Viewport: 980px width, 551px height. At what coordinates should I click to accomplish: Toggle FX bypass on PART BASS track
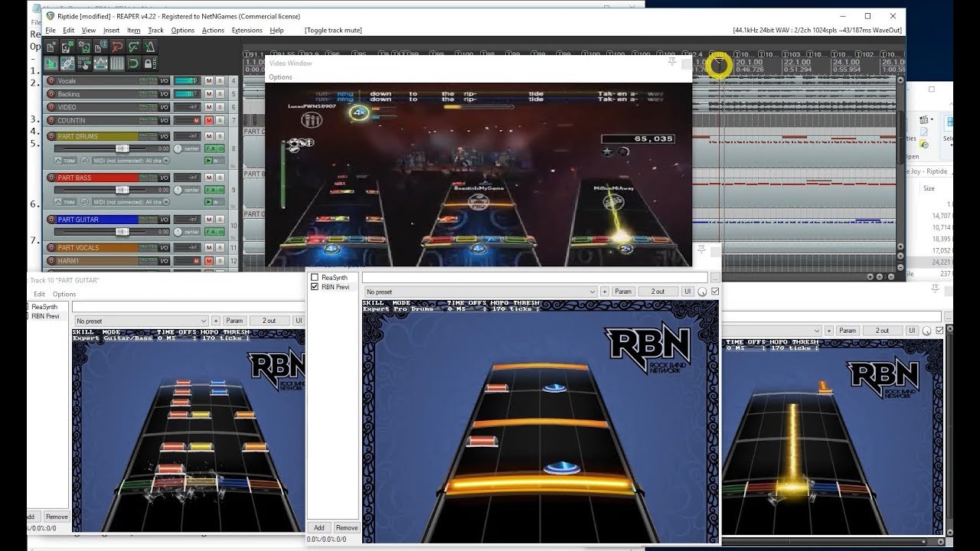(221, 190)
